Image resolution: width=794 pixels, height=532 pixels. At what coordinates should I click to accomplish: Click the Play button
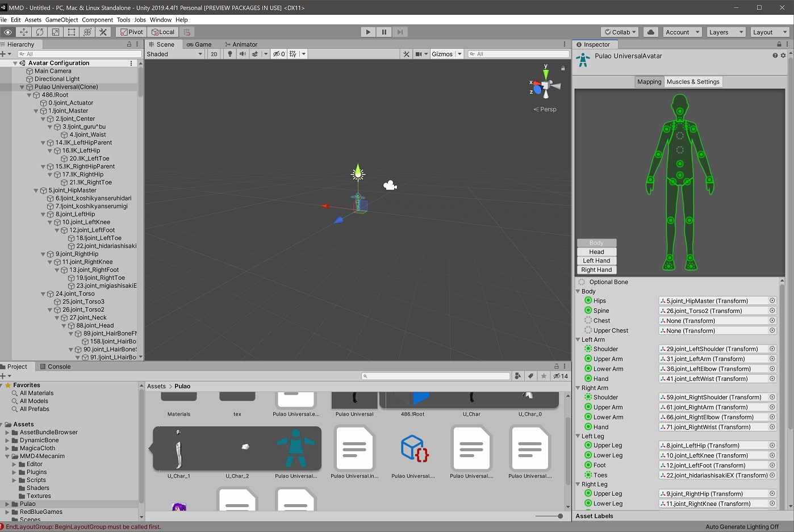pyautogui.click(x=368, y=32)
